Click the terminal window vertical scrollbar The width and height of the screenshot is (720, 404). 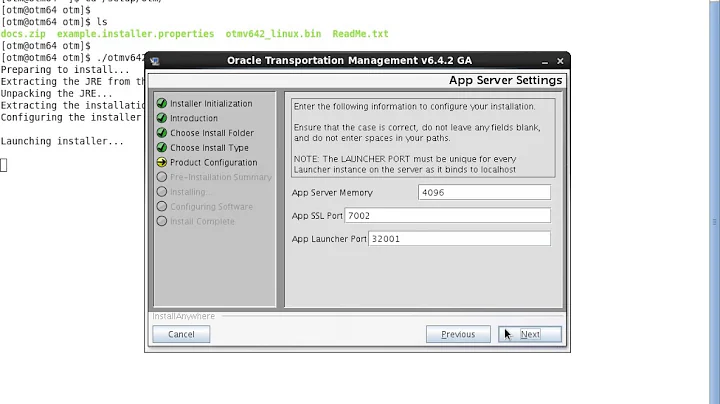714,202
